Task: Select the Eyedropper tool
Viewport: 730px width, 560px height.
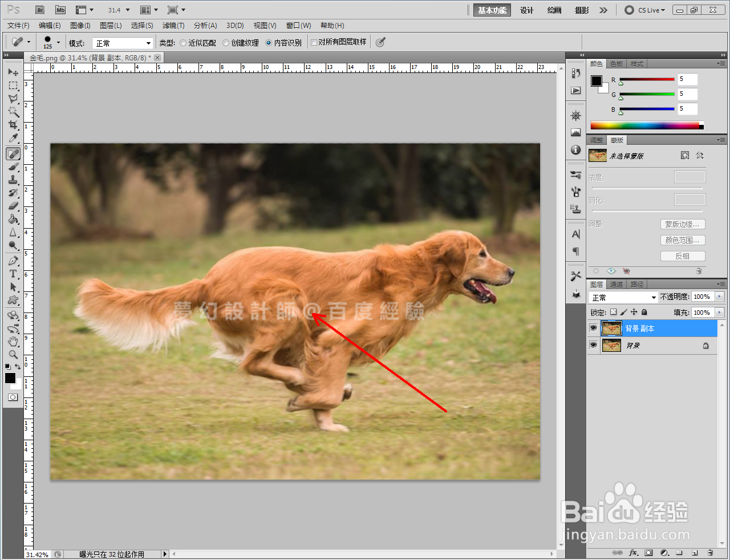Action: (x=13, y=139)
